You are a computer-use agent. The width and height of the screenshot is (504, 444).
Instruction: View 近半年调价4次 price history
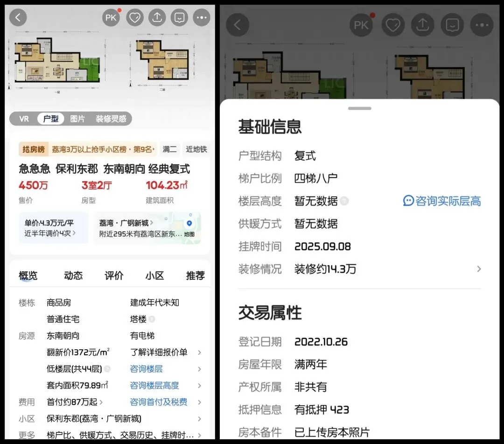50,233
